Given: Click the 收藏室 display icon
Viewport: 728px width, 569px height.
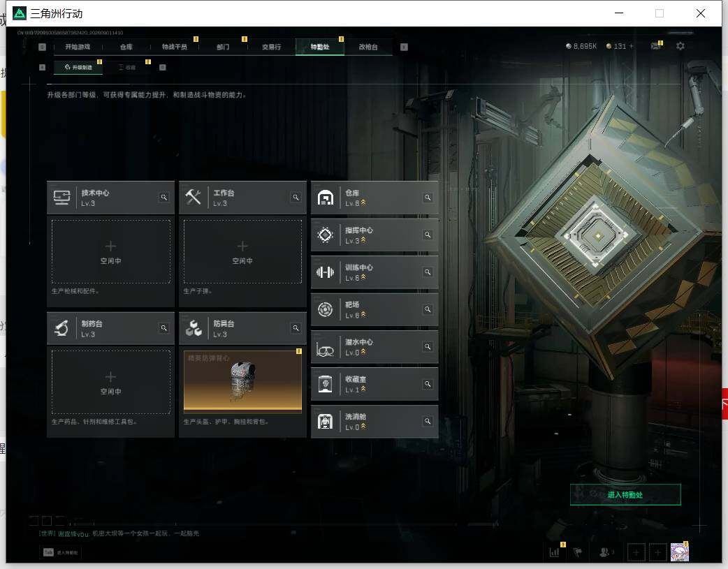Looking at the screenshot, I should [x=325, y=384].
